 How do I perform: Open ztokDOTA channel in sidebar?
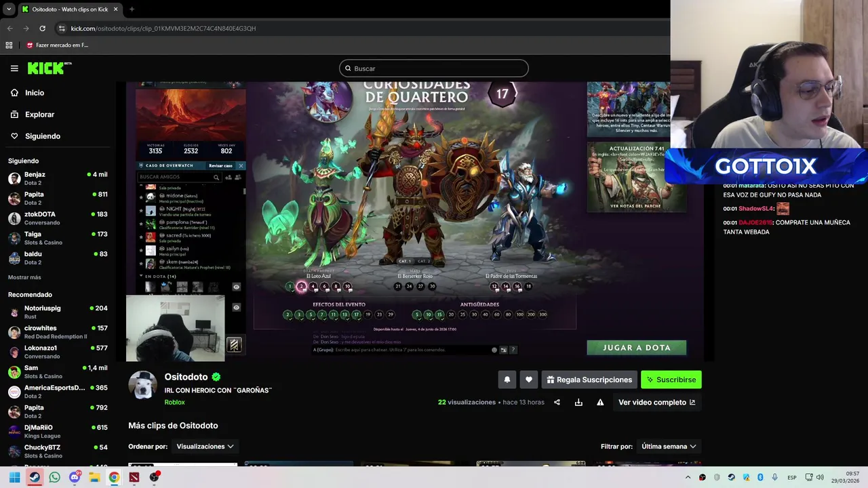pyautogui.click(x=58, y=218)
